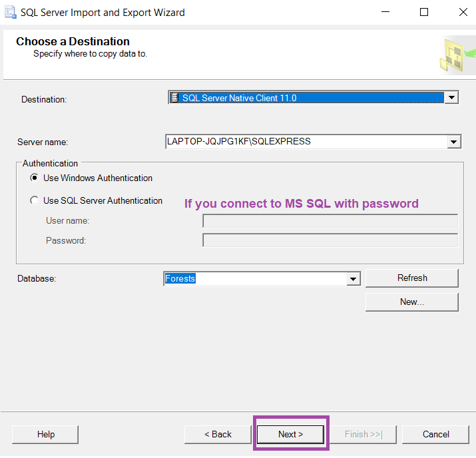Maximize the wizard window
The height and width of the screenshot is (458, 476).
click(x=424, y=12)
